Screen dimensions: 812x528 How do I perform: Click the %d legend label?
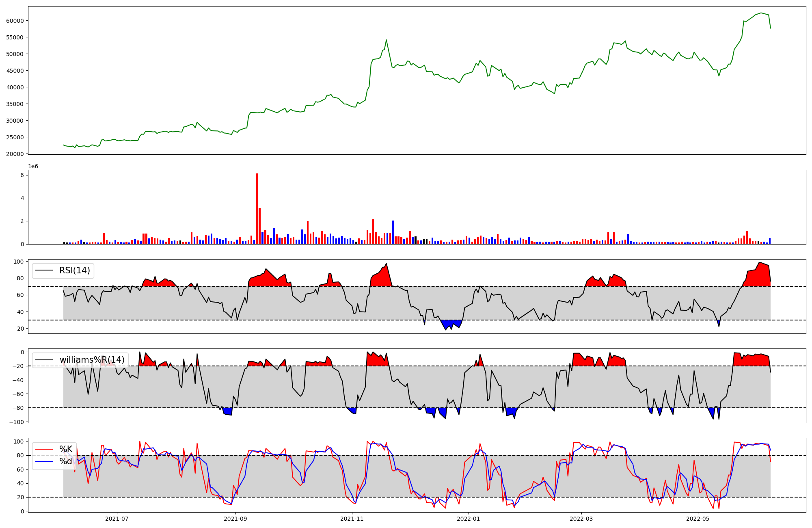(x=66, y=461)
